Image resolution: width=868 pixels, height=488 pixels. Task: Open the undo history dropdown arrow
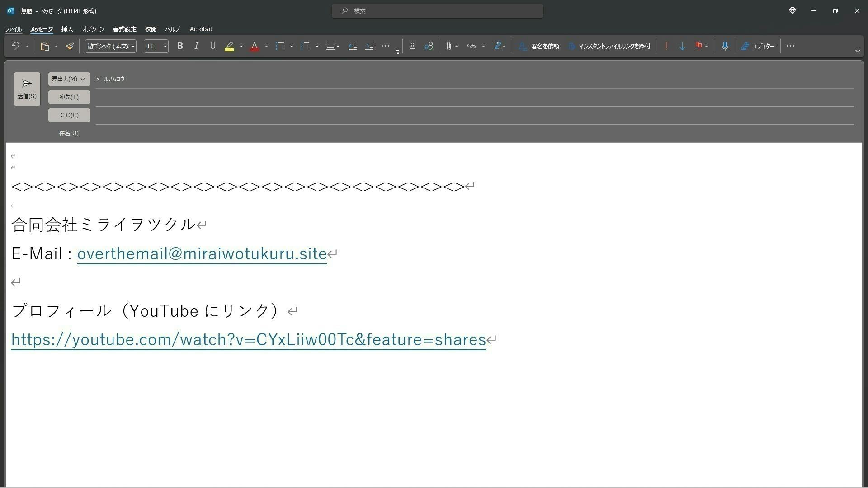click(27, 46)
